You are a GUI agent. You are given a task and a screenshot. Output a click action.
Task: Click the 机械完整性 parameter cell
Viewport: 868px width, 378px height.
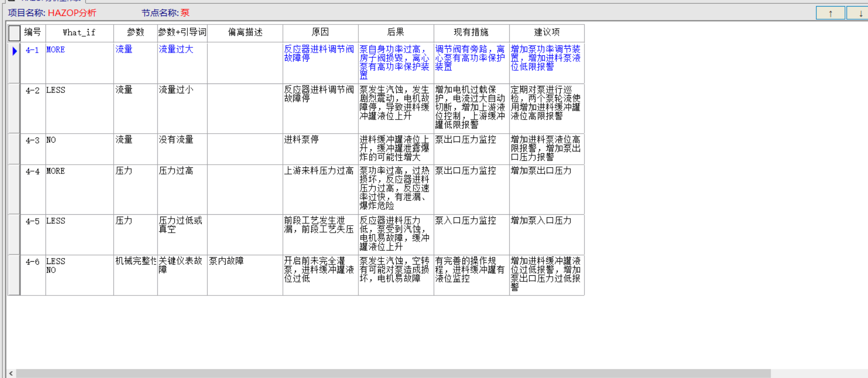(x=135, y=275)
